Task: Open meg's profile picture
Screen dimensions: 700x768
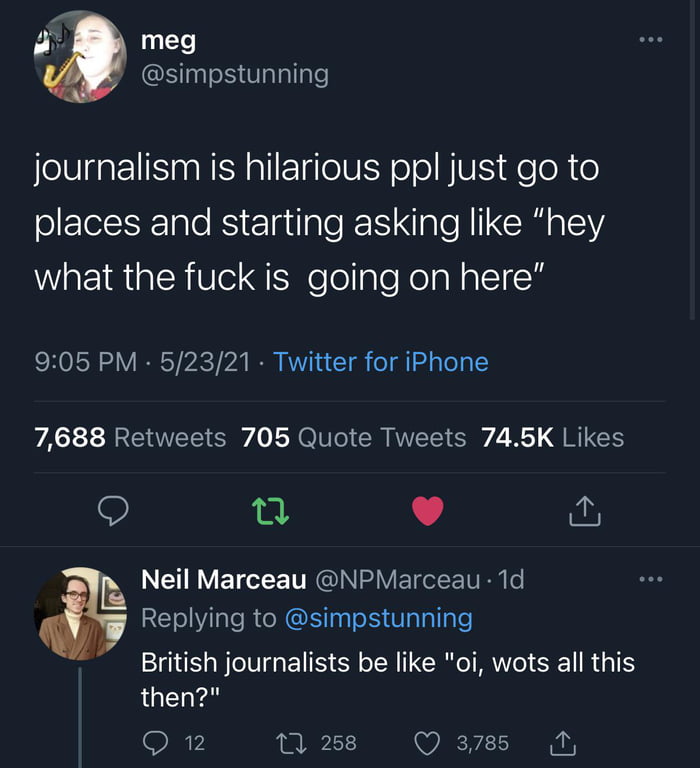Action: pyautogui.click(x=80, y=57)
